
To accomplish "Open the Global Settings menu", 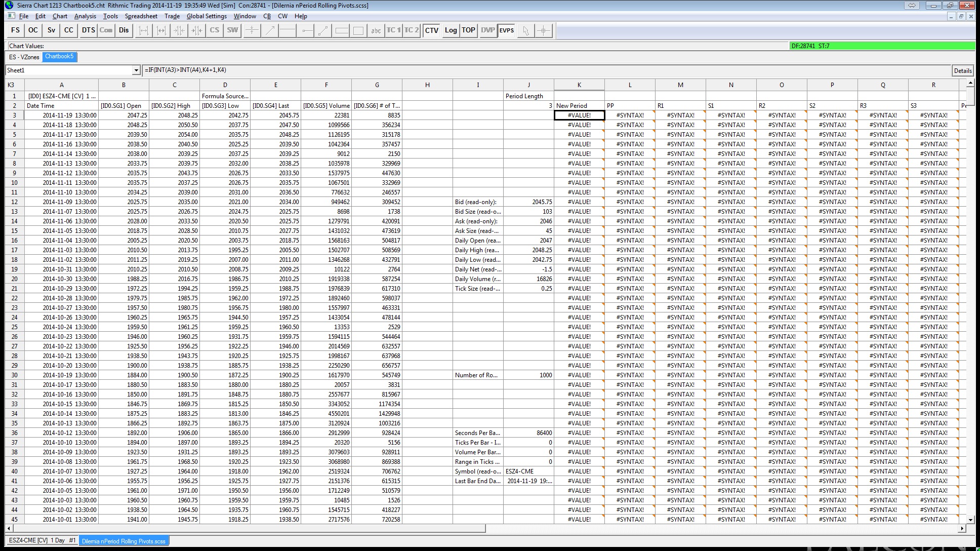I will click(x=207, y=16).
